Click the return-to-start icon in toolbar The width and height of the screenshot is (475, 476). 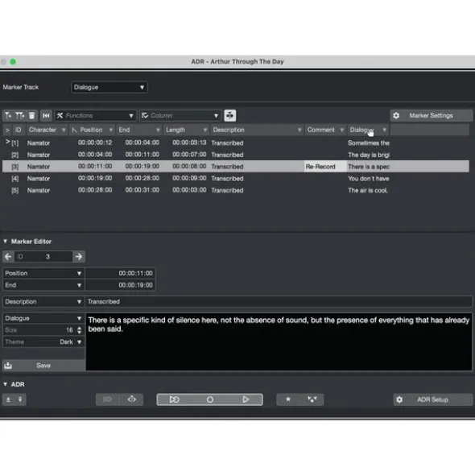(46, 116)
